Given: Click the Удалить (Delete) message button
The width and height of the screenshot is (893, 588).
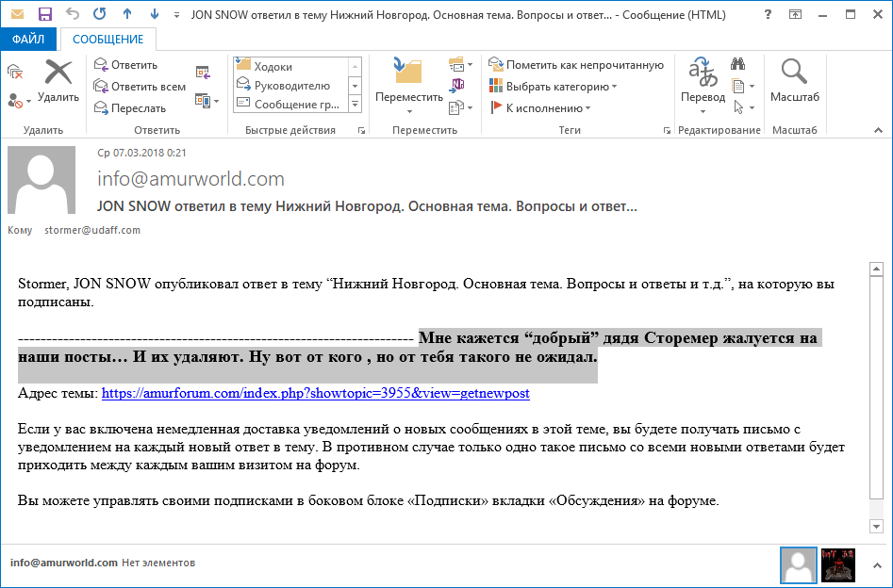Looking at the screenshot, I should point(58,80).
